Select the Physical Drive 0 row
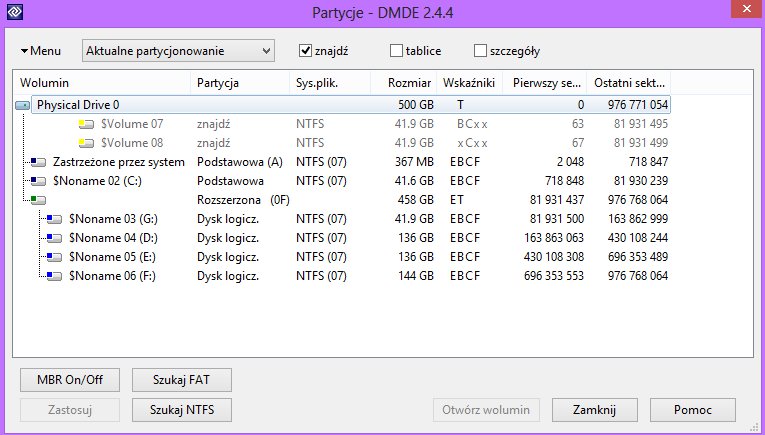 pos(351,105)
